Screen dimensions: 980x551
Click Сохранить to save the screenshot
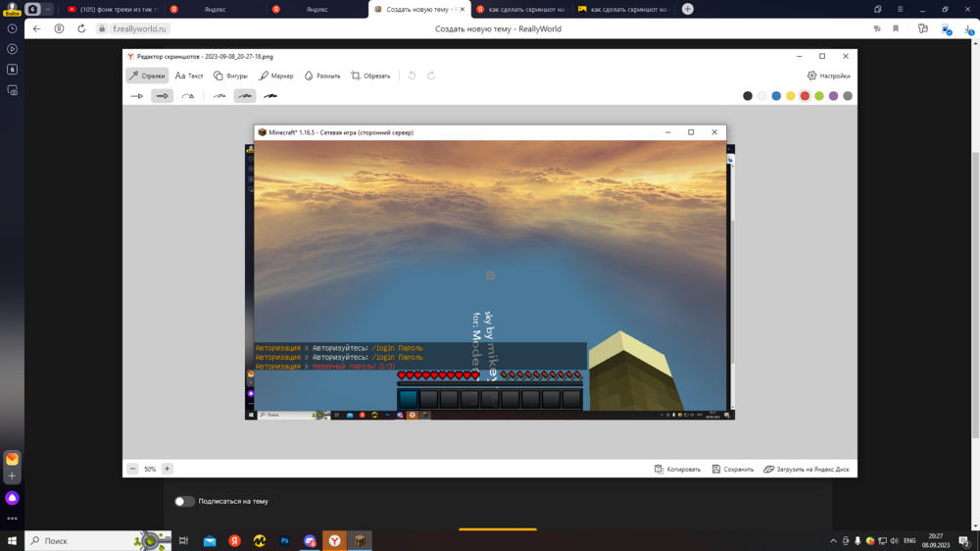coord(732,469)
